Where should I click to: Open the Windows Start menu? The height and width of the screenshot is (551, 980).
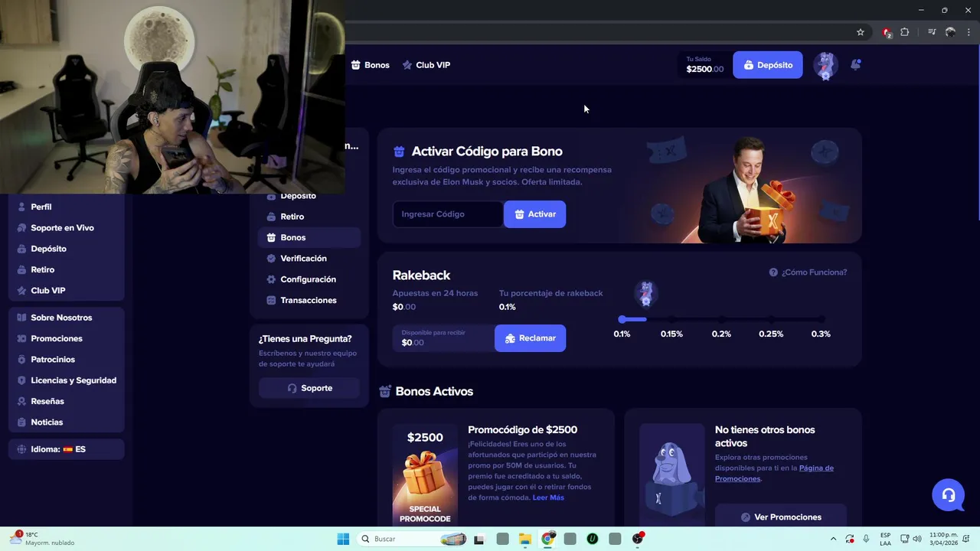(x=343, y=539)
